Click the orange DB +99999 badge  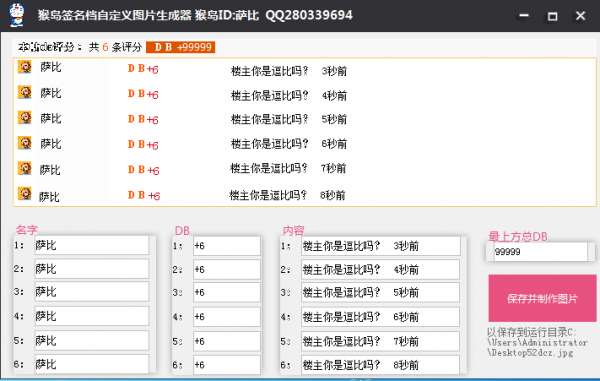coord(181,47)
